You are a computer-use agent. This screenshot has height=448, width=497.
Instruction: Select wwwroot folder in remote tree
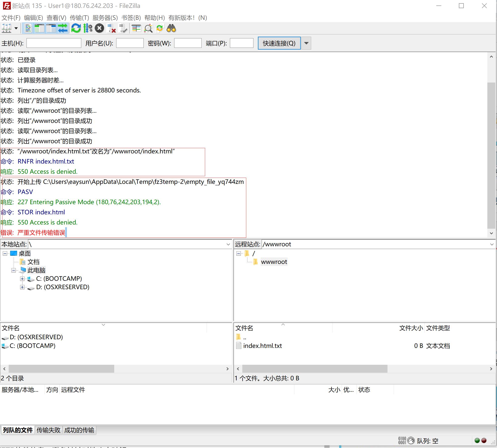pyautogui.click(x=274, y=262)
